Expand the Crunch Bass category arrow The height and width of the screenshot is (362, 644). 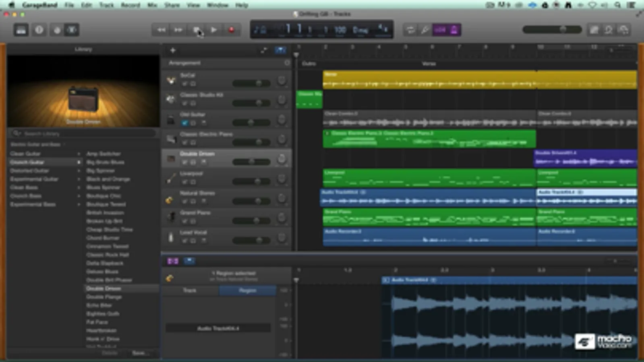point(79,196)
